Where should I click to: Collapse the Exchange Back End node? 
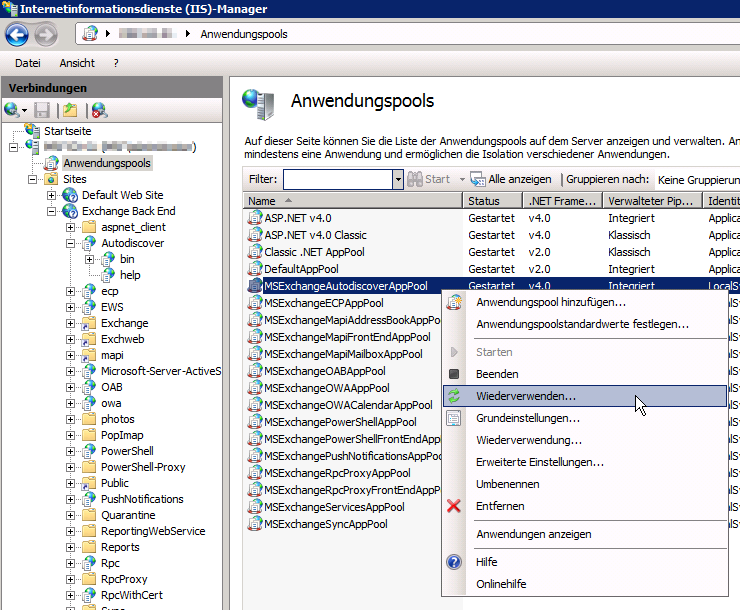51,211
